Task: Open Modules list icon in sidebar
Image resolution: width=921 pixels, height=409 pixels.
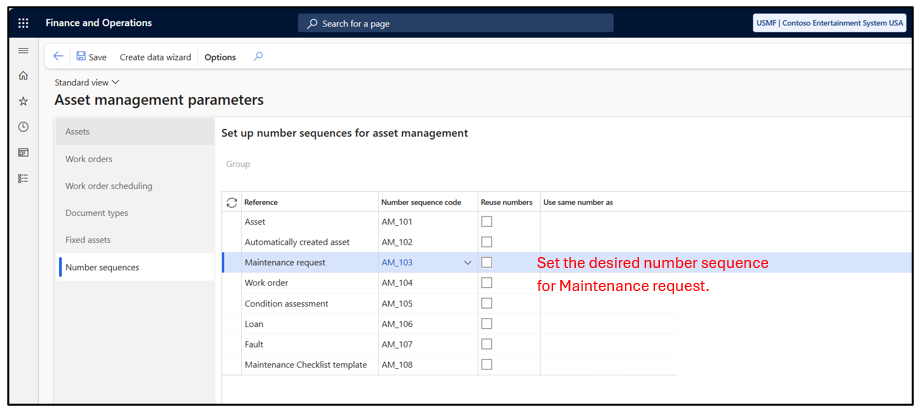Action: [x=23, y=178]
